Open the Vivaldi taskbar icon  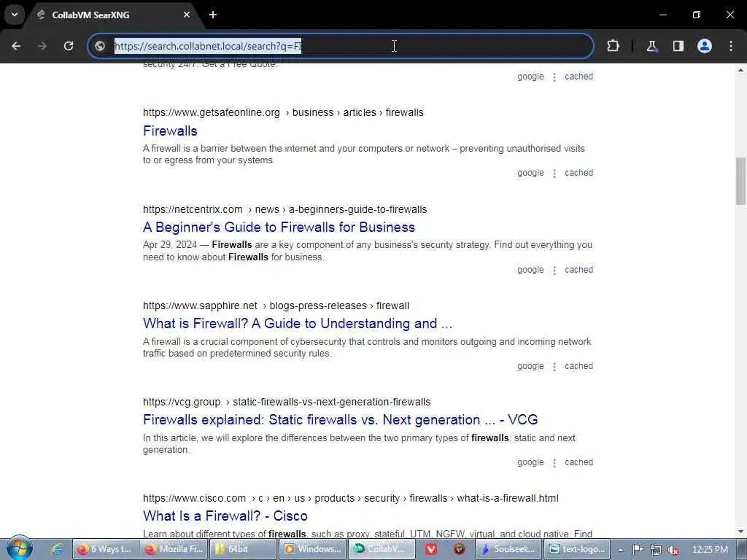tap(431, 549)
